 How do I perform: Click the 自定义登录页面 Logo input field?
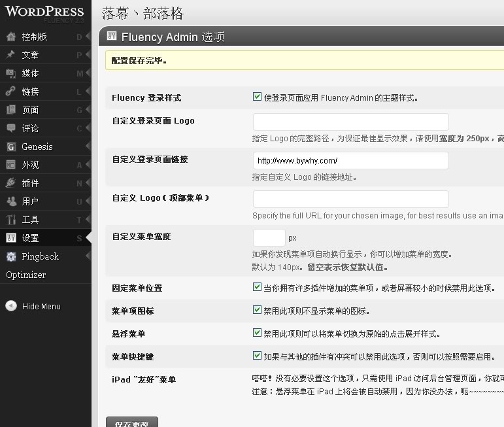350,122
